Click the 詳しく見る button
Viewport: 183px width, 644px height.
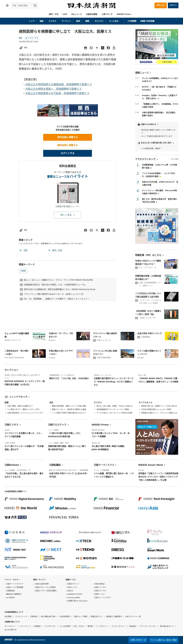click(67, 215)
